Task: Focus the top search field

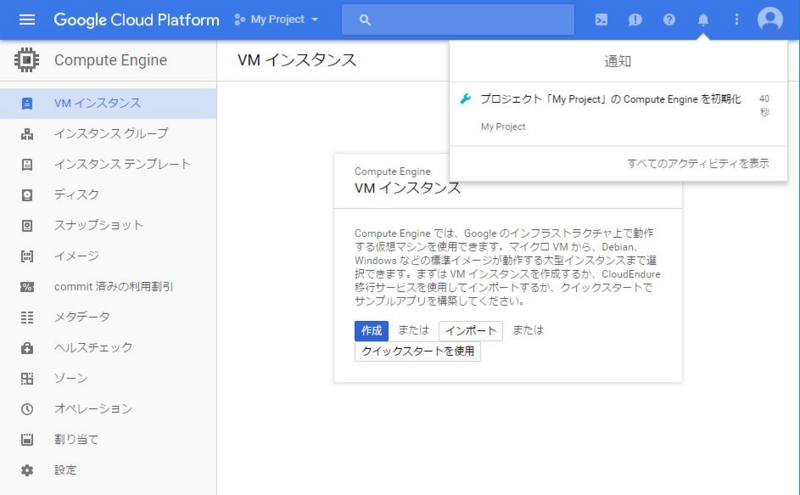Action: click(458, 20)
